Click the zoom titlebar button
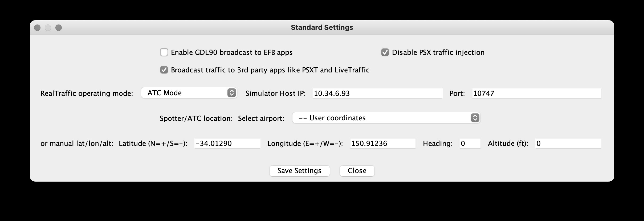The height and width of the screenshot is (221, 644). pyautogui.click(x=59, y=28)
